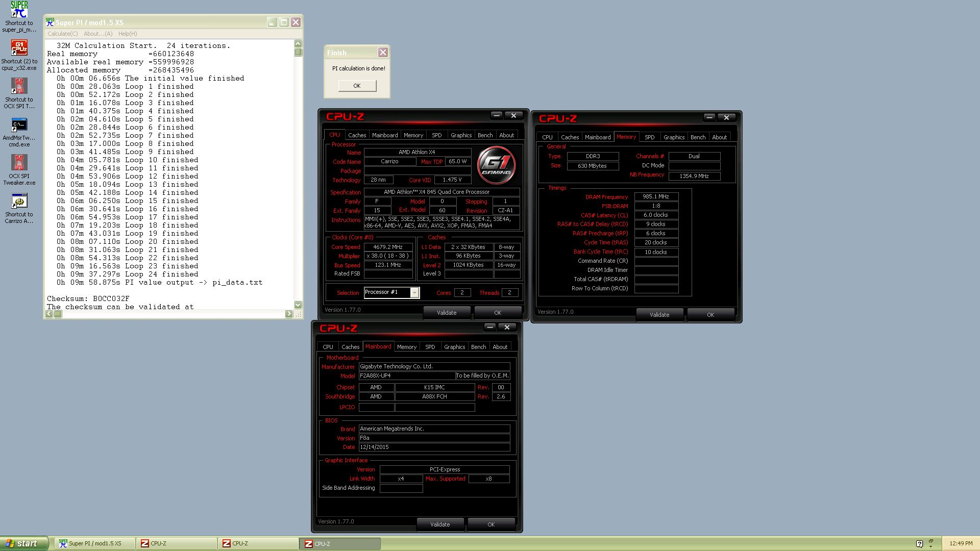The width and height of the screenshot is (980, 551).
Task: Click Validate in CPU-Z Mainboard window
Action: tap(440, 524)
